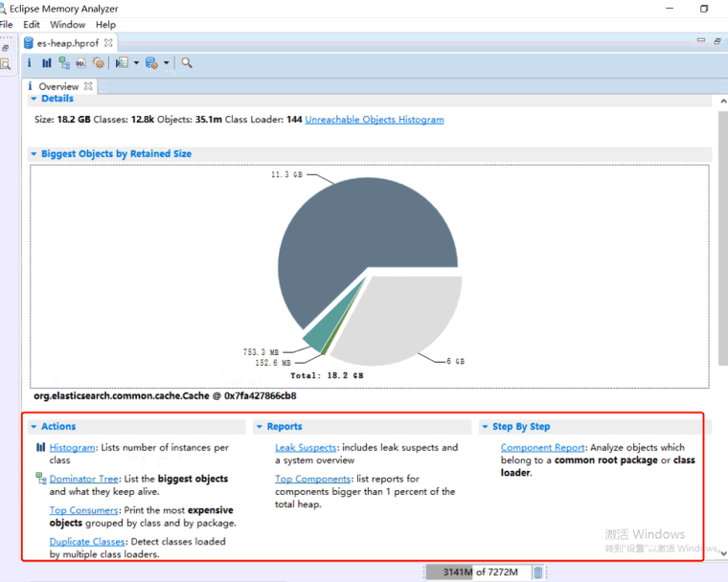Image resolution: width=728 pixels, height=582 pixels.
Task: Open the Top Components report link
Action: (312, 479)
